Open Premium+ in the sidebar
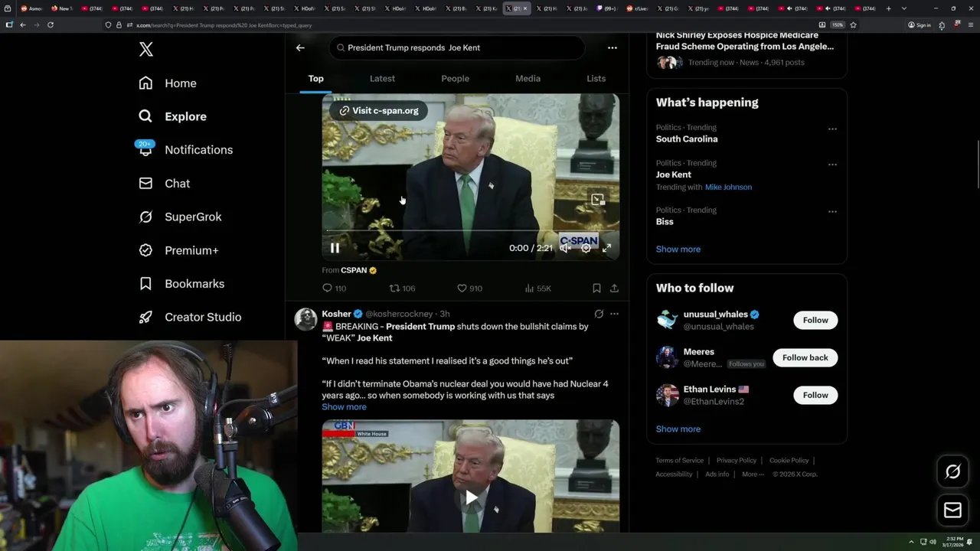Screen dimensions: 980x551 [178, 250]
